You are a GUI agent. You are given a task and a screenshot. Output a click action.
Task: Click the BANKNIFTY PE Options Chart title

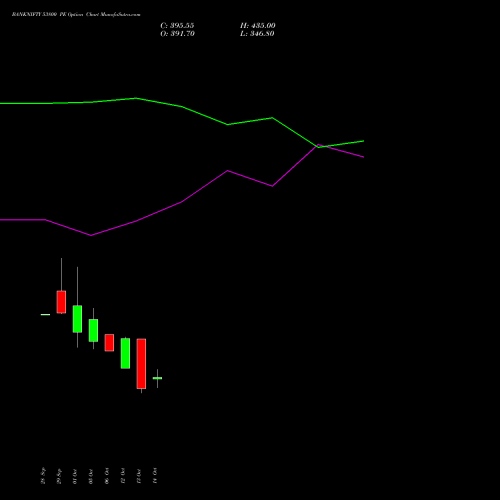pyautogui.click(x=76, y=15)
